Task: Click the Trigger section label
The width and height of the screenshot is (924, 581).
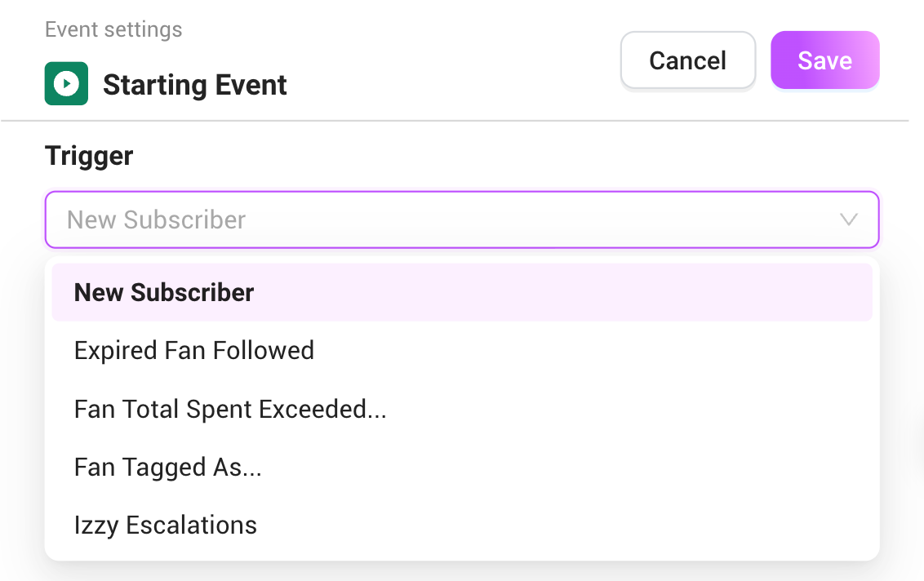Action: 89,156
